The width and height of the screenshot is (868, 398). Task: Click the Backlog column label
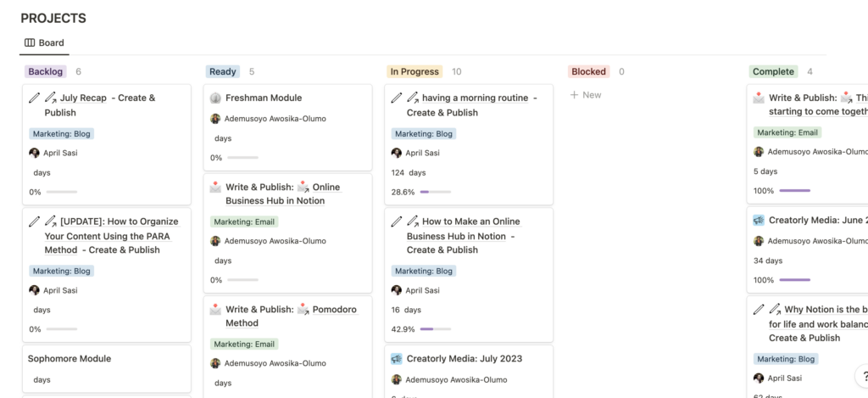tap(46, 71)
